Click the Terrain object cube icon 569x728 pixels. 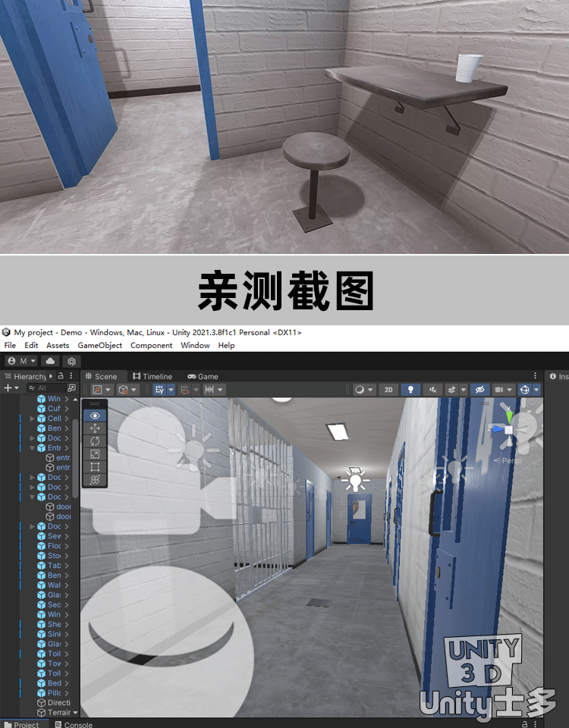coord(41,712)
